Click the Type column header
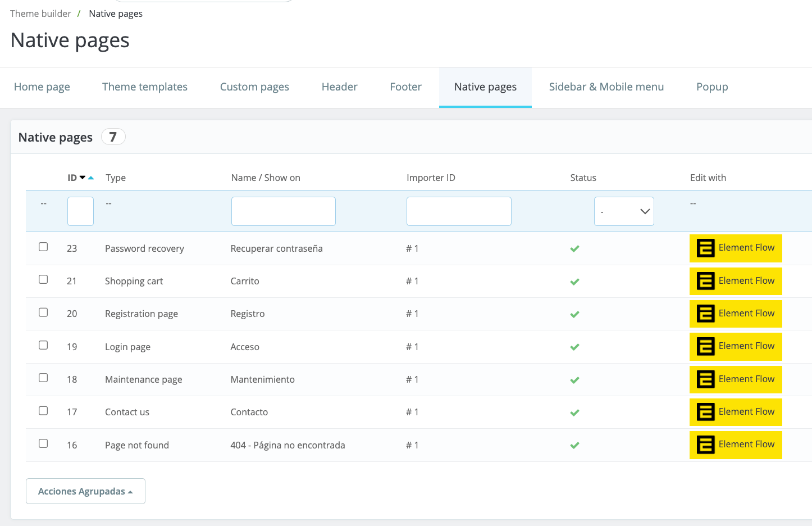812x526 pixels. (x=116, y=178)
